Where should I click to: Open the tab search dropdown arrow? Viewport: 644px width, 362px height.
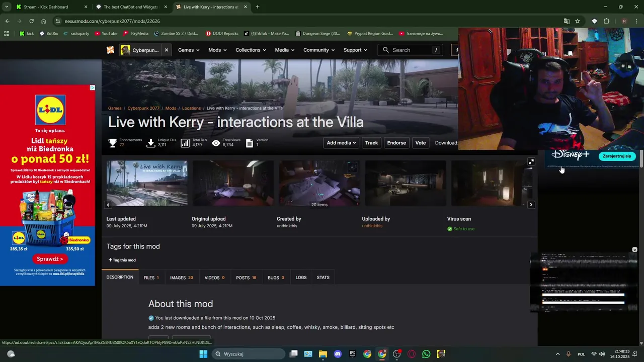click(x=7, y=7)
